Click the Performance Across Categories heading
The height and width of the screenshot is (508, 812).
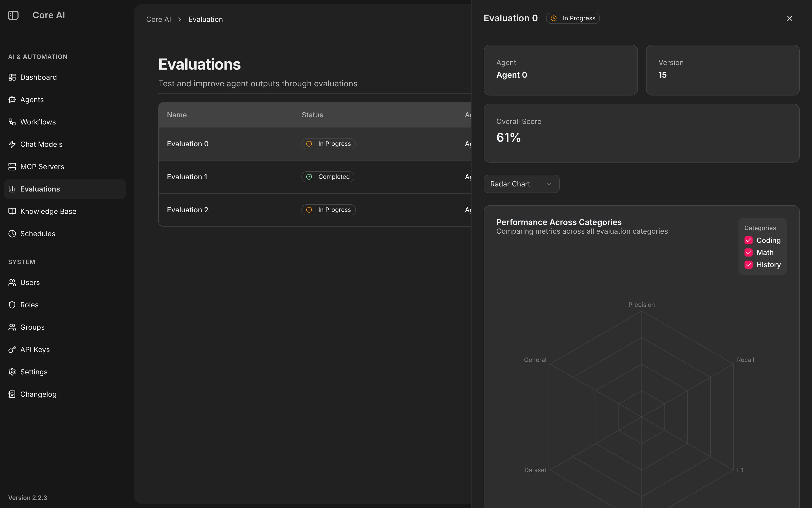point(559,222)
